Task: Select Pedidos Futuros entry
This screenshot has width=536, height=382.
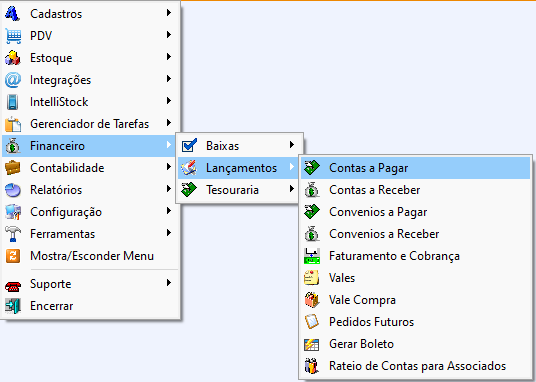Action: (415, 322)
